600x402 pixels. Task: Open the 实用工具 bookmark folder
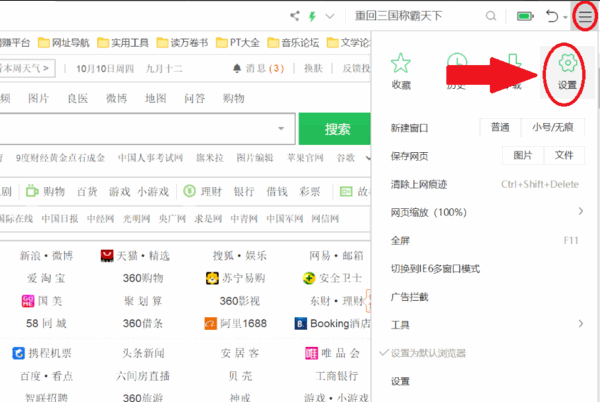pos(123,43)
